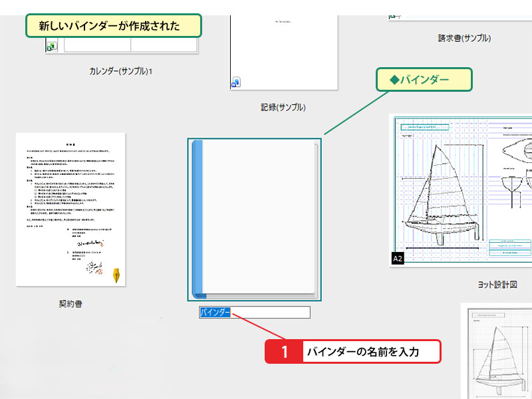Open the 記録(サンプル) Word document thumbnail
The height and width of the screenshot is (399, 532).
click(284, 53)
